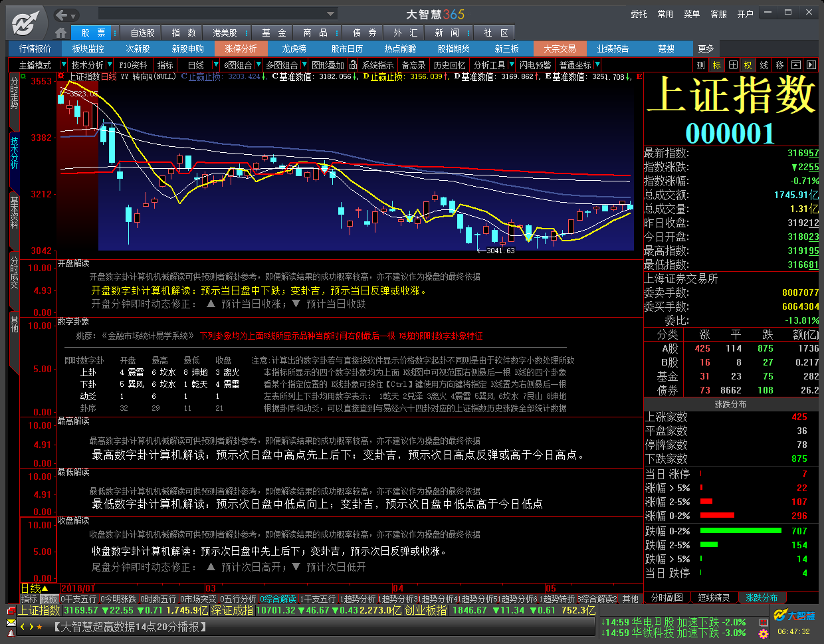The height and width of the screenshot is (644, 824).
Task: Select the 0五行分析 indicator tab
Action: click(238, 599)
